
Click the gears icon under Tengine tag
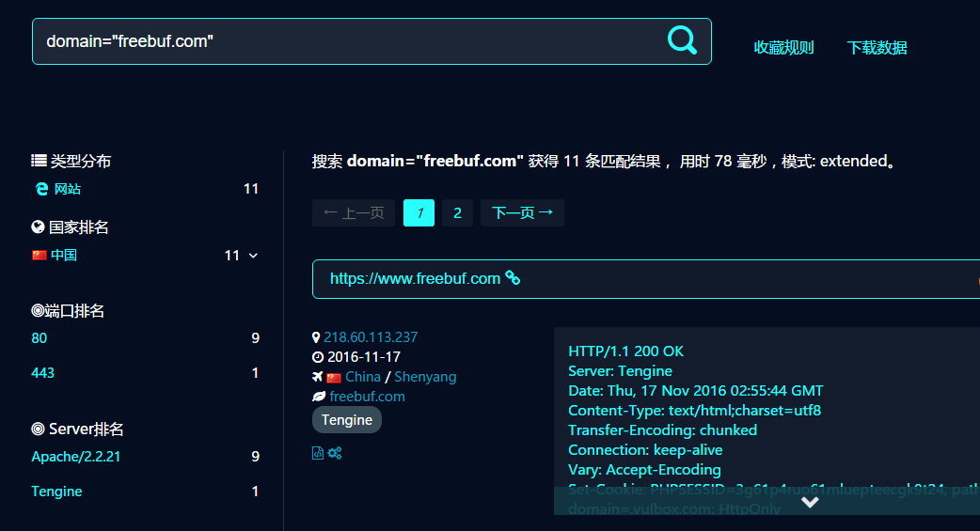coord(335,453)
